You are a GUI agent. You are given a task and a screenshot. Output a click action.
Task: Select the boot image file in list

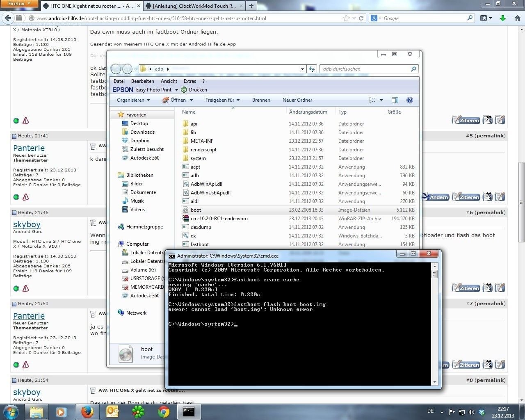click(196, 210)
